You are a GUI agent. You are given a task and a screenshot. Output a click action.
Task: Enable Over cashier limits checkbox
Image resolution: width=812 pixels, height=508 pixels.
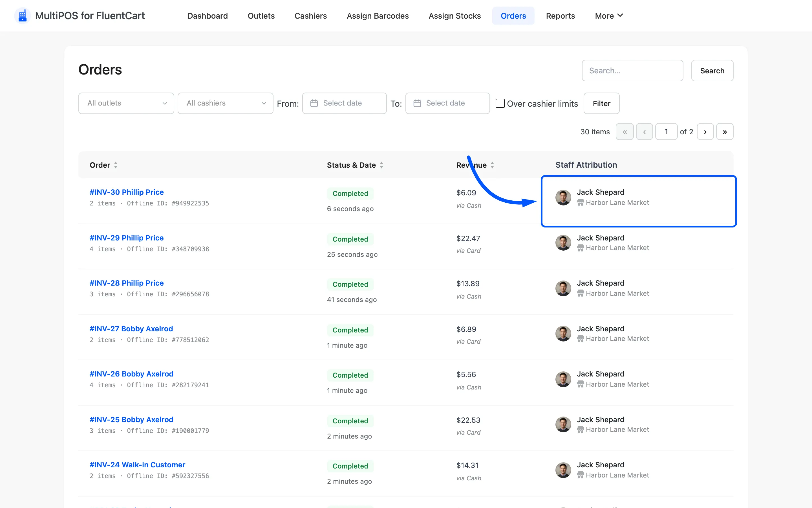click(500, 103)
